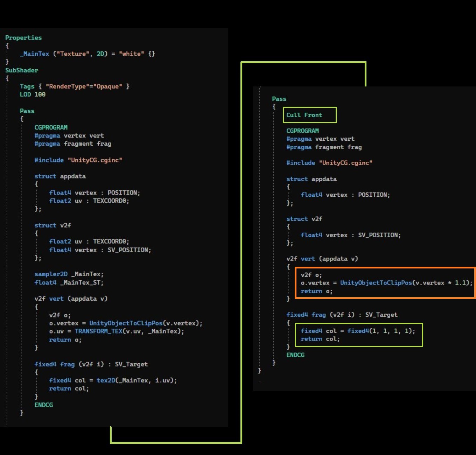Click "CGPROGRAM" in the left code panel
Screen dimensions: 476x455
(x=51, y=127)
